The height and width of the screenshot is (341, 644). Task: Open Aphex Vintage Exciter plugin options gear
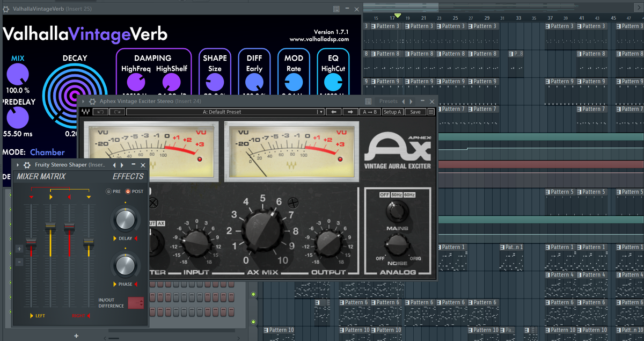point(93,101)
